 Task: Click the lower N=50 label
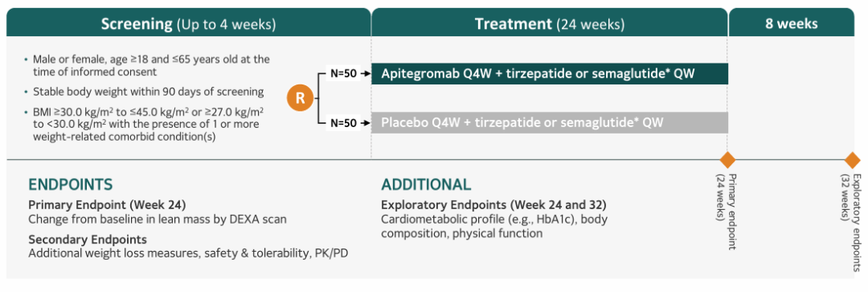pos(342,122)
